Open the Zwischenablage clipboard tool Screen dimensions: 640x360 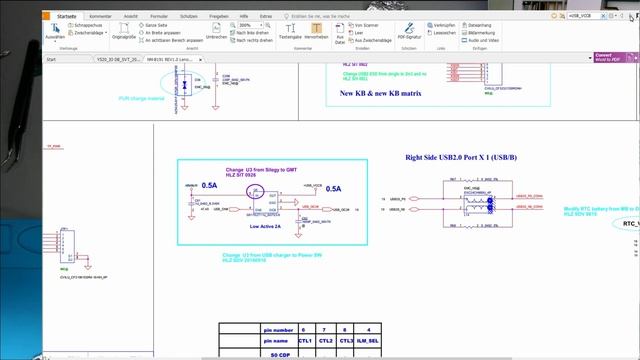[x=86, y=33]
